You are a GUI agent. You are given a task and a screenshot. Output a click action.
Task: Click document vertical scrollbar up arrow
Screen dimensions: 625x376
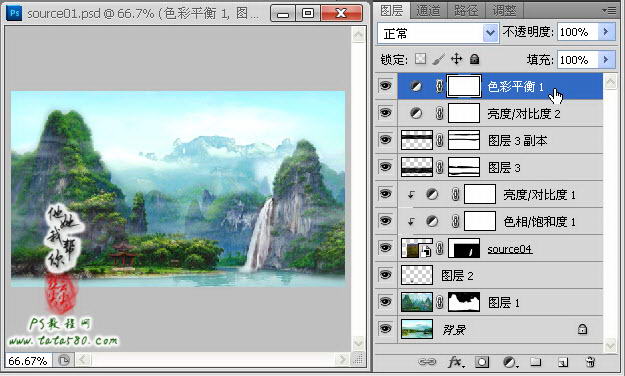click(x=358, y=35)
